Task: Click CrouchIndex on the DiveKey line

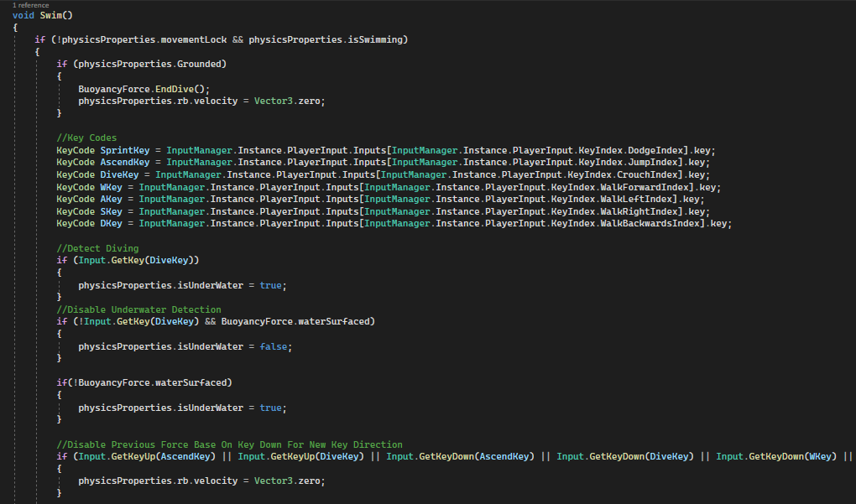Action: [647, 175]
